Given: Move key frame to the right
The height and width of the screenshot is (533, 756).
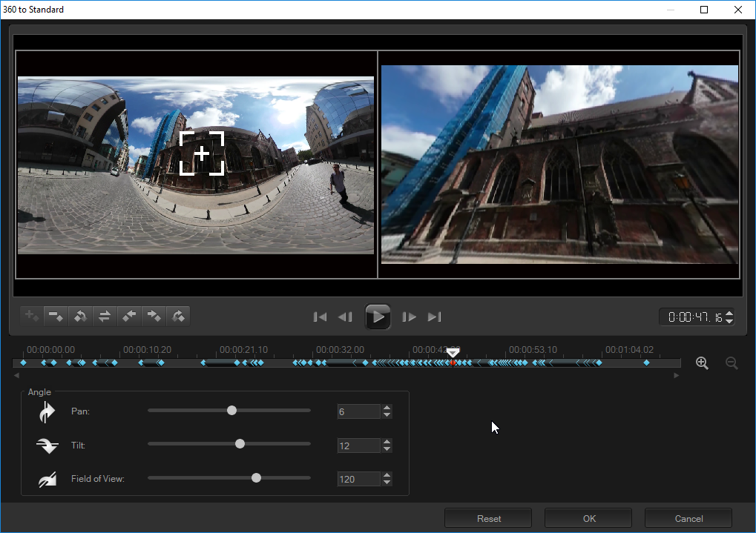Looking at the screenshot, I should (x=154, y=317).
